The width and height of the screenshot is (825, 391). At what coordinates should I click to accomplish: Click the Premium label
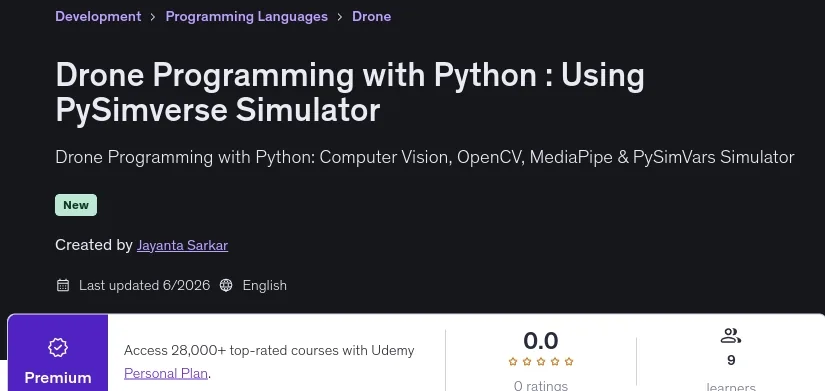click(x=58, y=378)
